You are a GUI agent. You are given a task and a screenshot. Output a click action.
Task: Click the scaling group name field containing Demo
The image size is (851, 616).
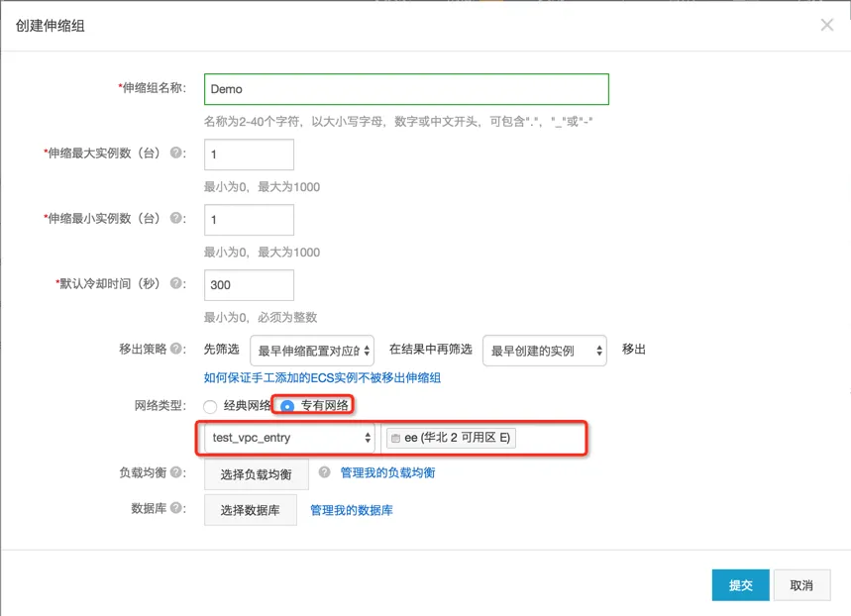coord(406,89)
